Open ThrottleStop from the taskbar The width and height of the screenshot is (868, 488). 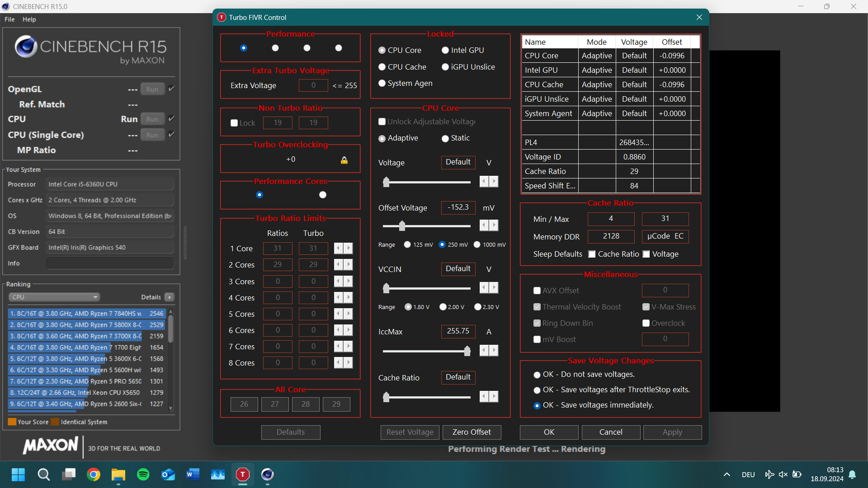[x=242, y=475]
